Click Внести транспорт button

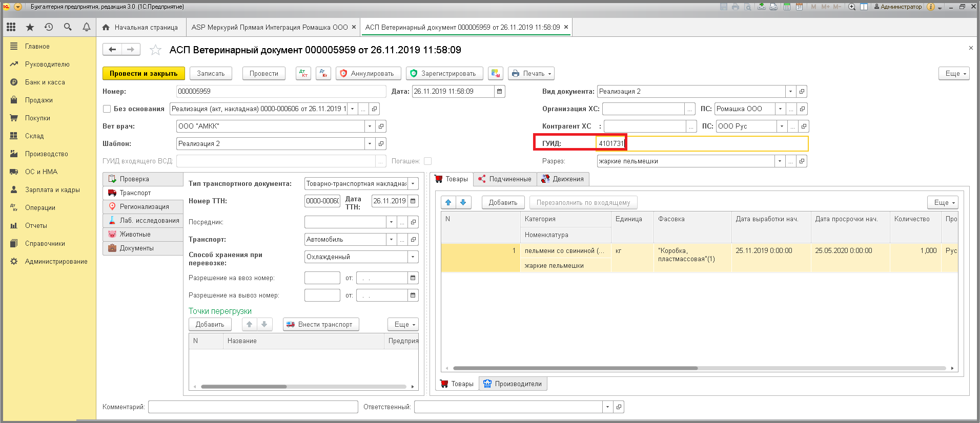click(321, 324)
